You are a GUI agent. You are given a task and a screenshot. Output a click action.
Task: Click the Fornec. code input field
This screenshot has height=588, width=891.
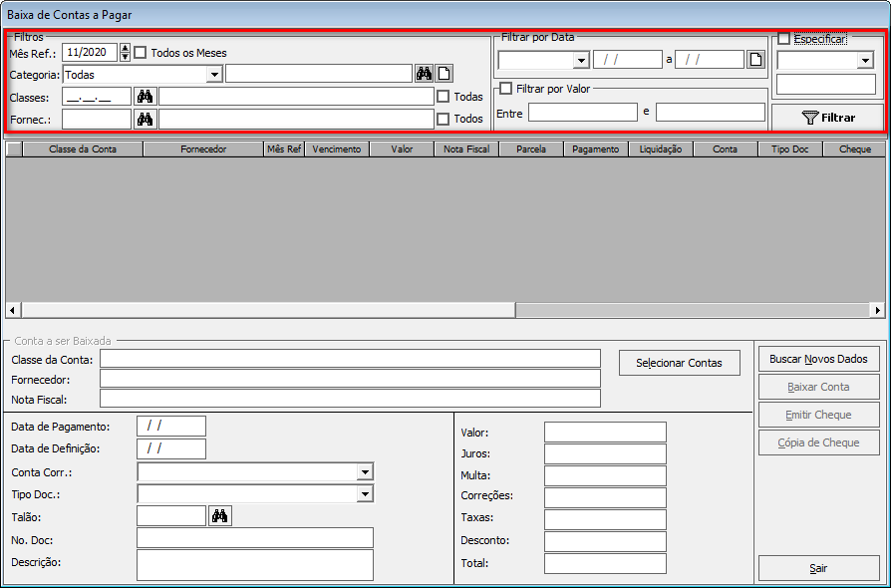97,119
